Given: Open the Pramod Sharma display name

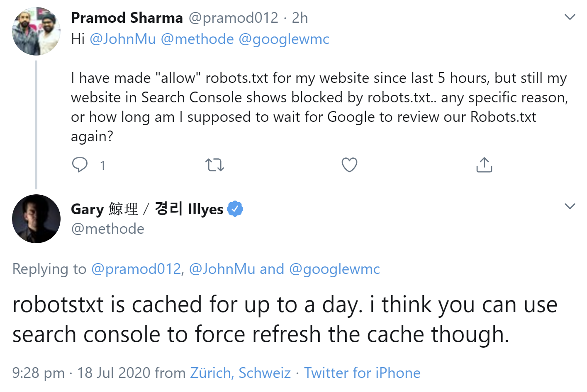Looking at the screenshot, I should (127, 18).
